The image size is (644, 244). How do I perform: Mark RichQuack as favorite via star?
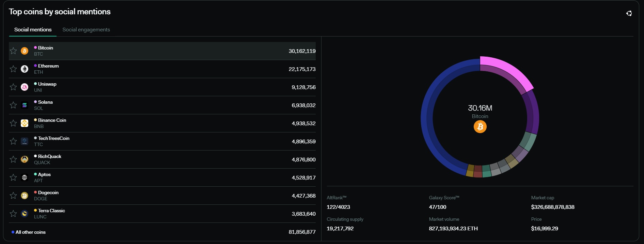(13, 159)
